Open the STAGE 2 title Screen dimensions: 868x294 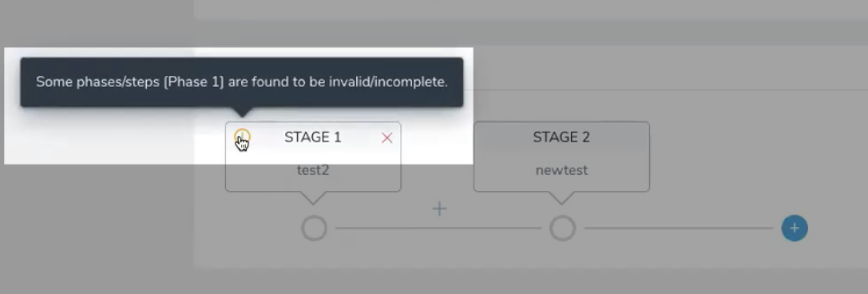[561, 137]
